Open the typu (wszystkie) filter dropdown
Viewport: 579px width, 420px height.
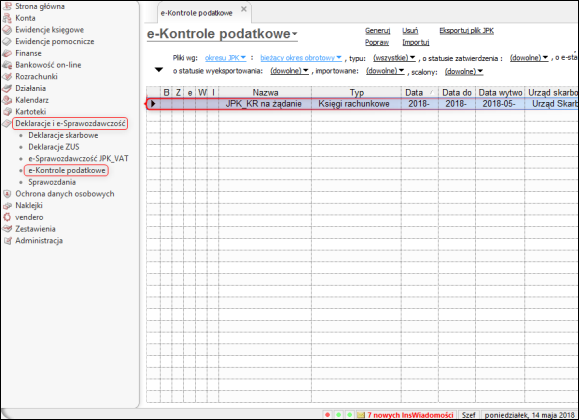(x=394, y=58)
